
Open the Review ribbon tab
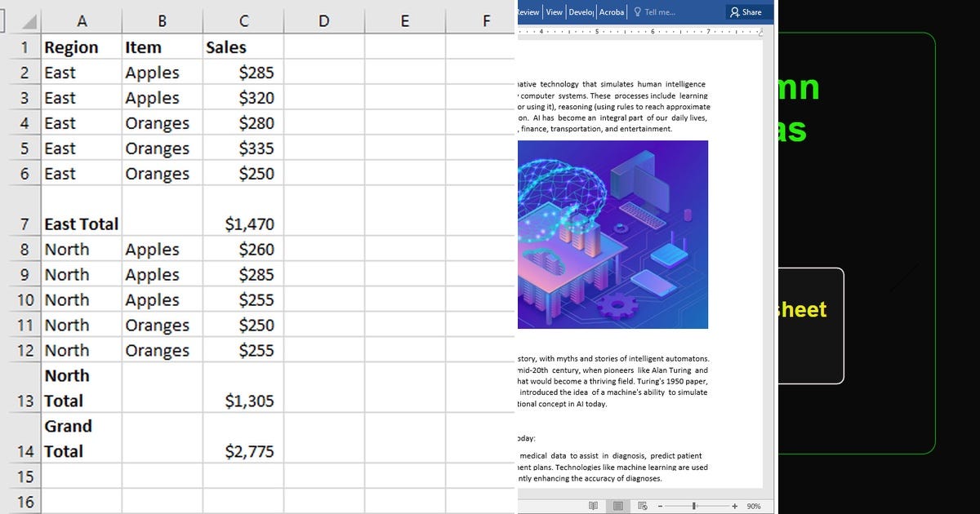click(x=528, y=11)
